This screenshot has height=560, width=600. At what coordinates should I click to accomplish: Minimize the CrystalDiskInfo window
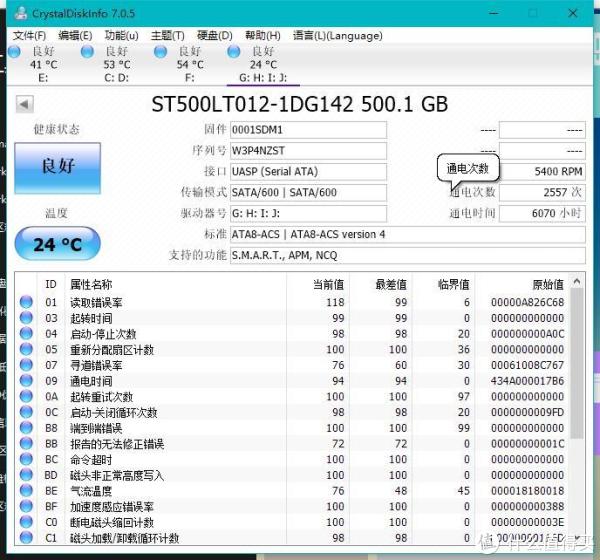(x=494, y=13)
